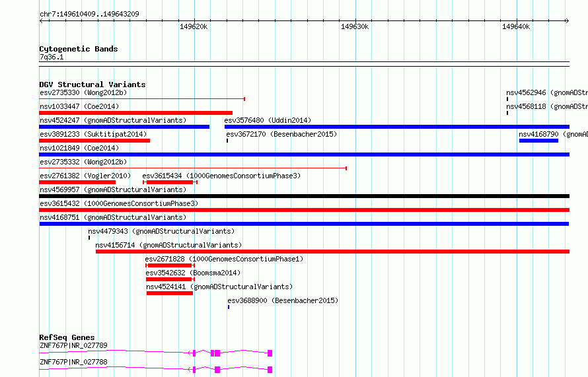
Task: Click the 7q36.1 cytogenetic band label
Action: point(52,57)
